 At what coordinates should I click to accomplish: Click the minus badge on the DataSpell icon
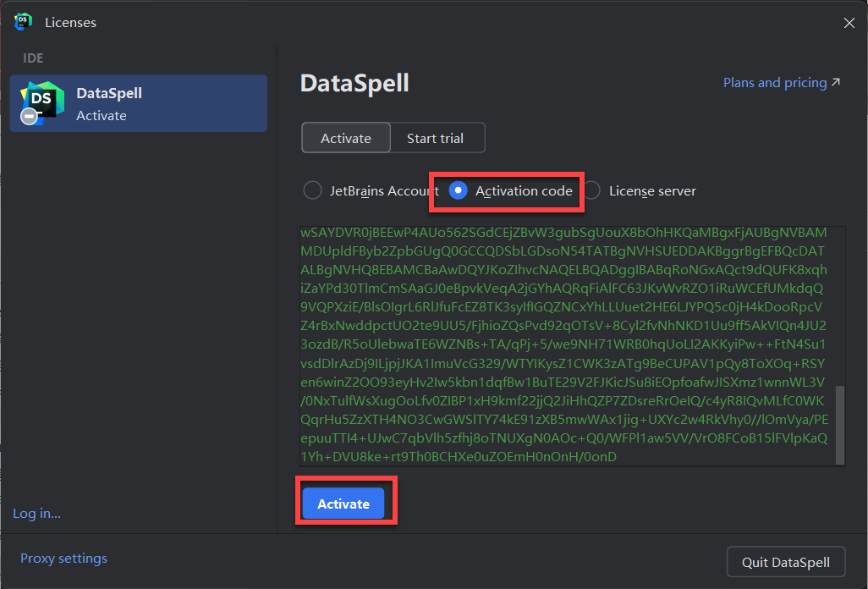tap(30, 117)
